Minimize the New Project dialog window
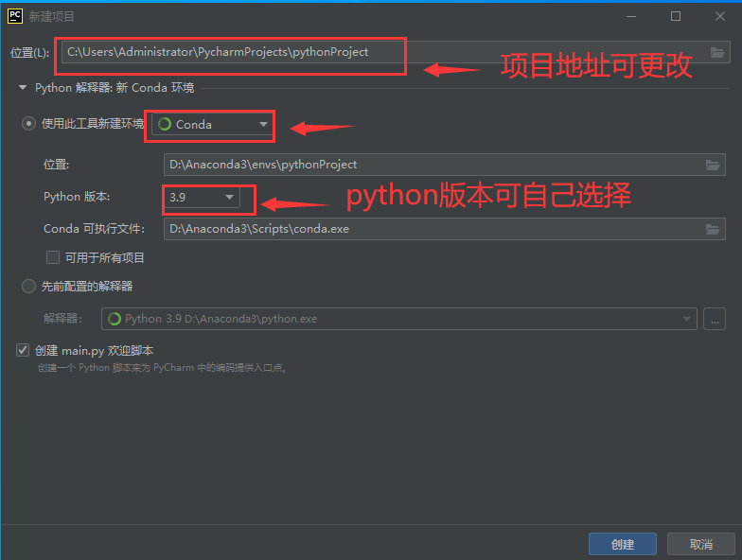This screenshot has height=560, width=742. tap(631, 16)
